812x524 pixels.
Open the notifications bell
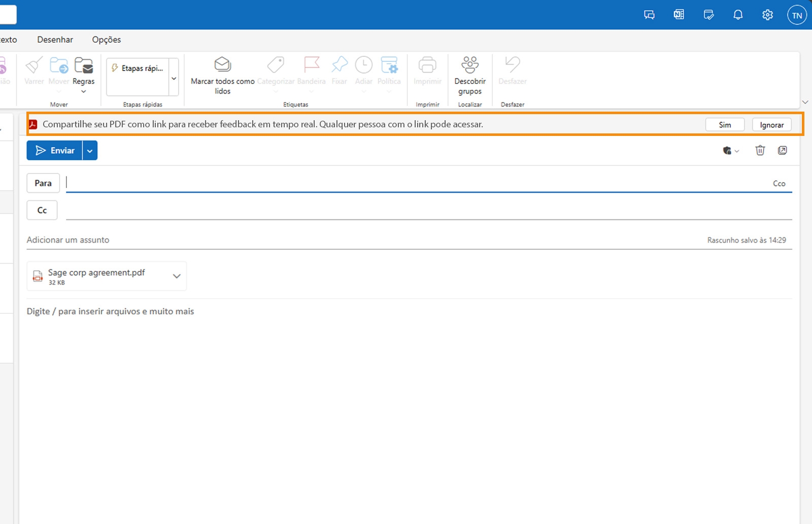(x=738, y=15)
